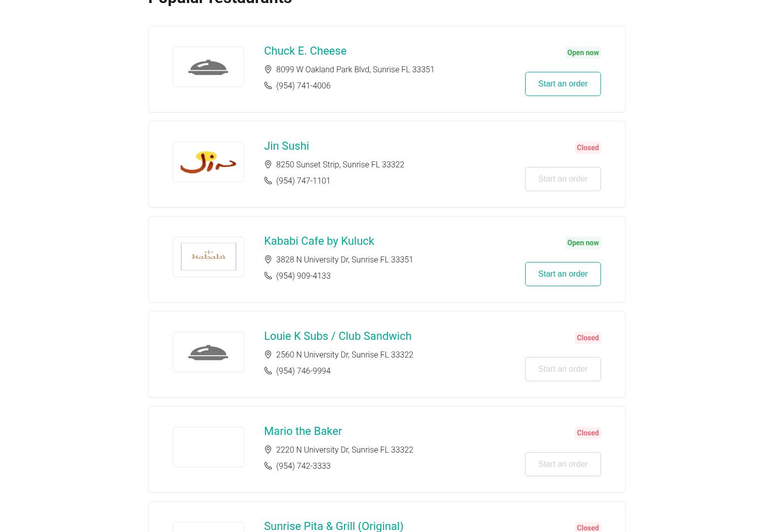774x532 pixels.
Task: Click the phone icon beside (954) 746-9994
Action: 268,371
